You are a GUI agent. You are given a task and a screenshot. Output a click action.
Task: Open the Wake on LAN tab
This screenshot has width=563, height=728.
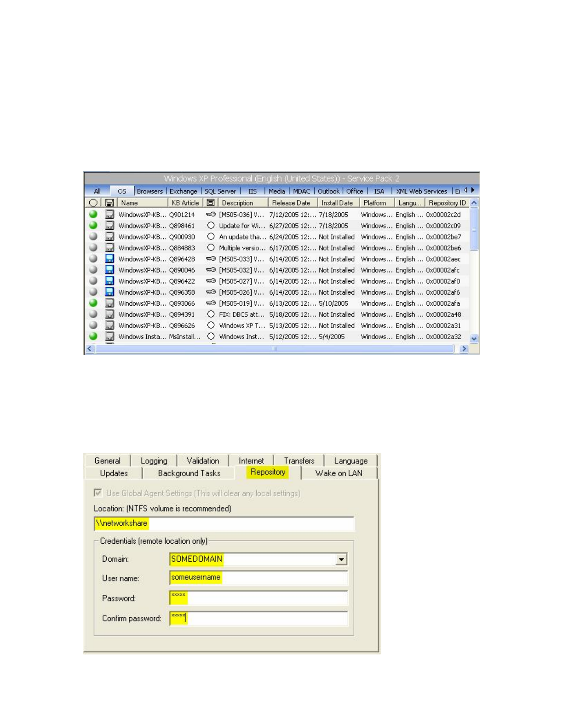(339, 473)
